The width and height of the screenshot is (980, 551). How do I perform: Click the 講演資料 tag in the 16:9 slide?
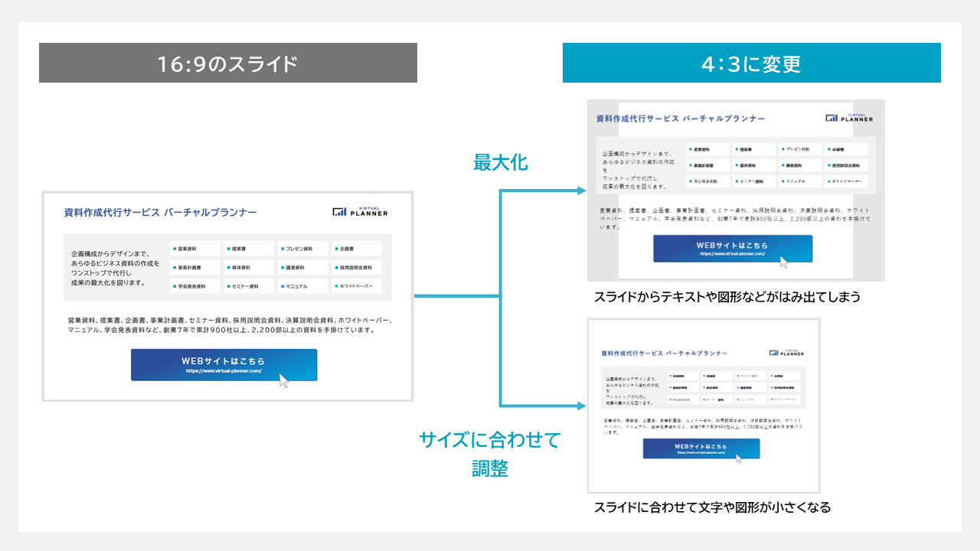[x=302, y=268]
